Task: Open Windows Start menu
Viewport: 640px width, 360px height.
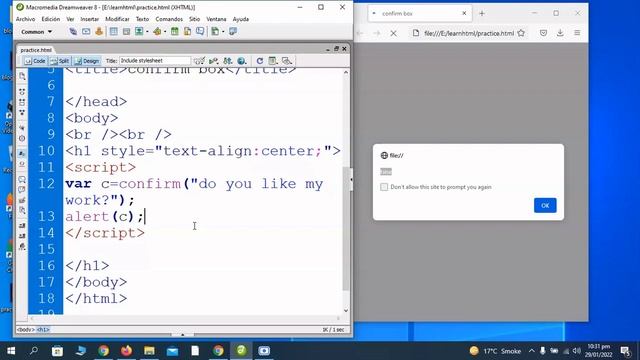Action: pos(11,351)
